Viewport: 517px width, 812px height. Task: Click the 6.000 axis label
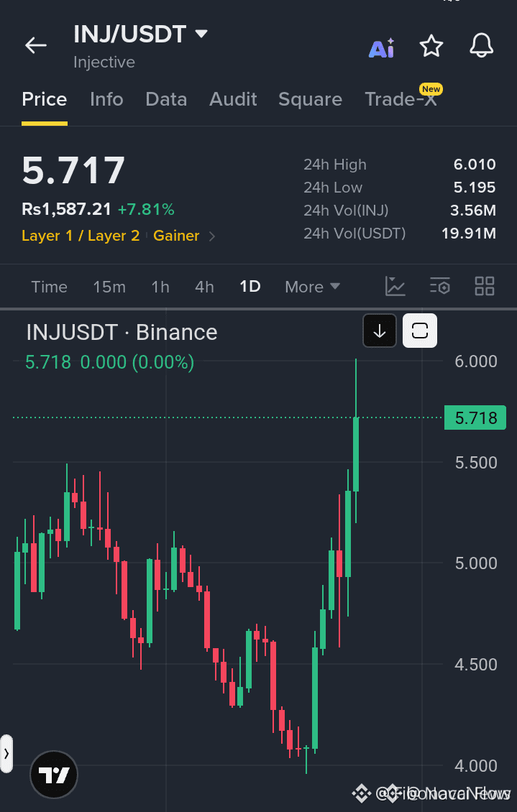[475, 361]
